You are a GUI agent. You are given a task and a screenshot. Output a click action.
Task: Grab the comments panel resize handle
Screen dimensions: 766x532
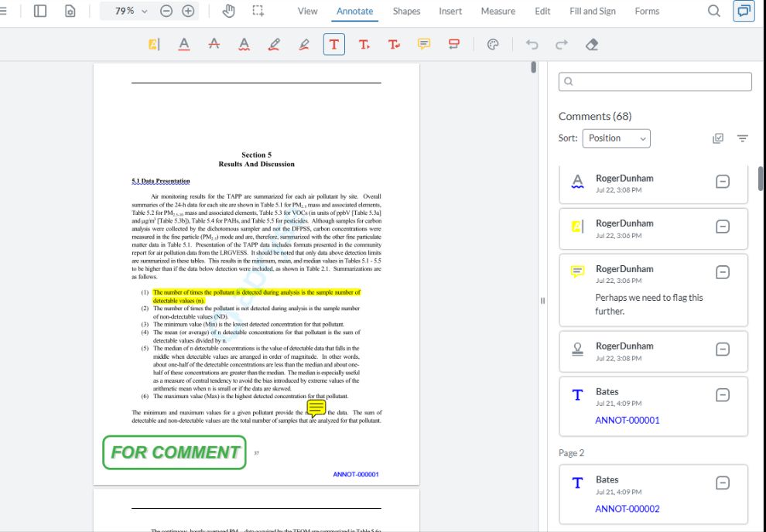click(x=542, y=301)
